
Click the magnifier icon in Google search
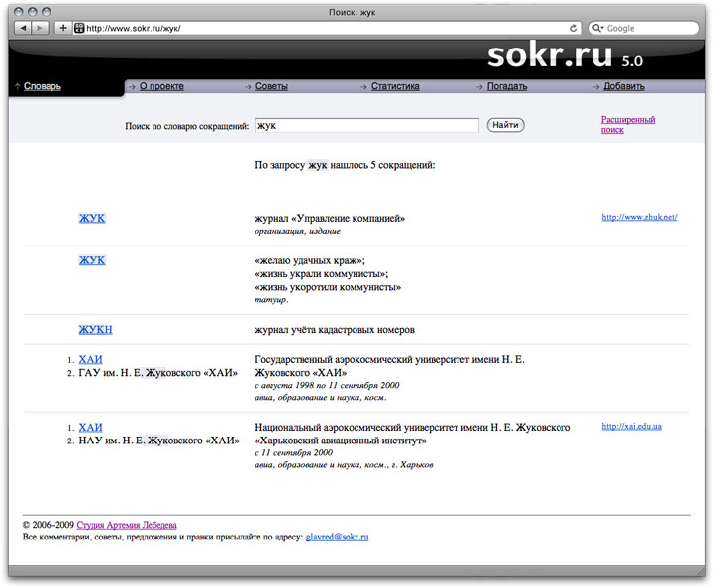[x=598, y=28]
